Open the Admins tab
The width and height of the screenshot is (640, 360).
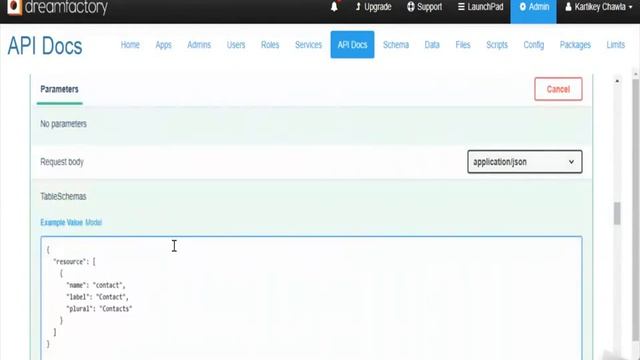(x=199, y=45)
